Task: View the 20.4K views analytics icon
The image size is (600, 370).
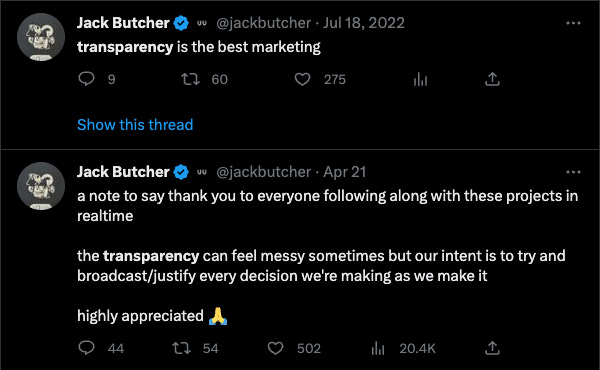Action: tap(378, 348)
